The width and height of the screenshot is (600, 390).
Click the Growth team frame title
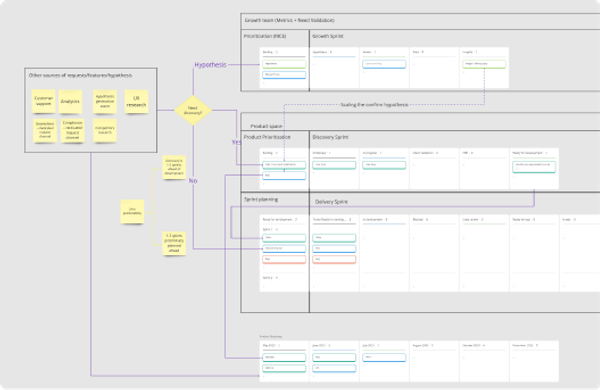pyautogui.click(x=289, y=20)
